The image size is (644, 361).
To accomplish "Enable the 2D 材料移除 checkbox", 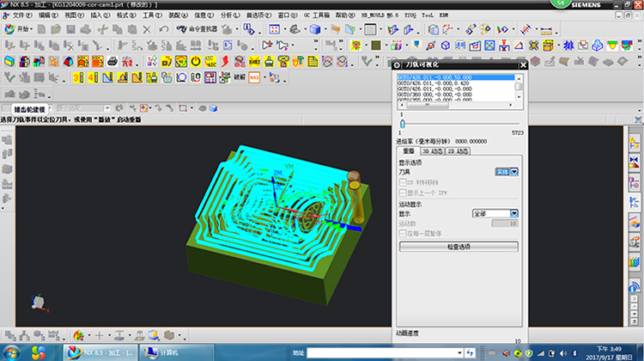I will pyautogui.click(x=403, y=181).
